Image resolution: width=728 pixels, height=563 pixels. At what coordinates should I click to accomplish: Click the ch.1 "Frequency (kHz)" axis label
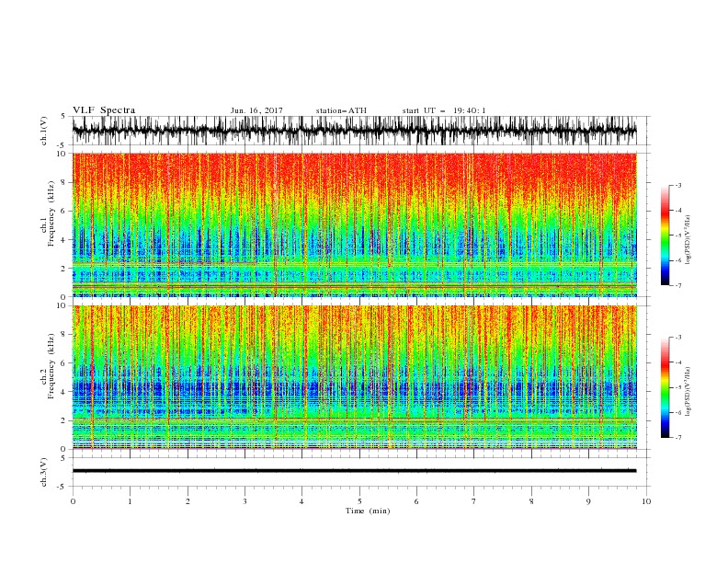[51, 213]
